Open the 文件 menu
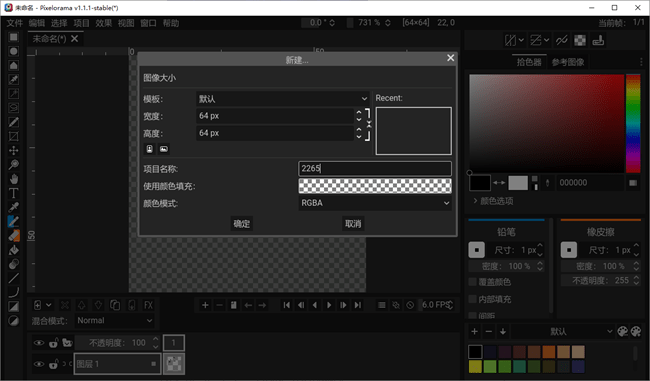Image resolution: width=650 pixels, height=381 pixels. (x=15, y=23)
